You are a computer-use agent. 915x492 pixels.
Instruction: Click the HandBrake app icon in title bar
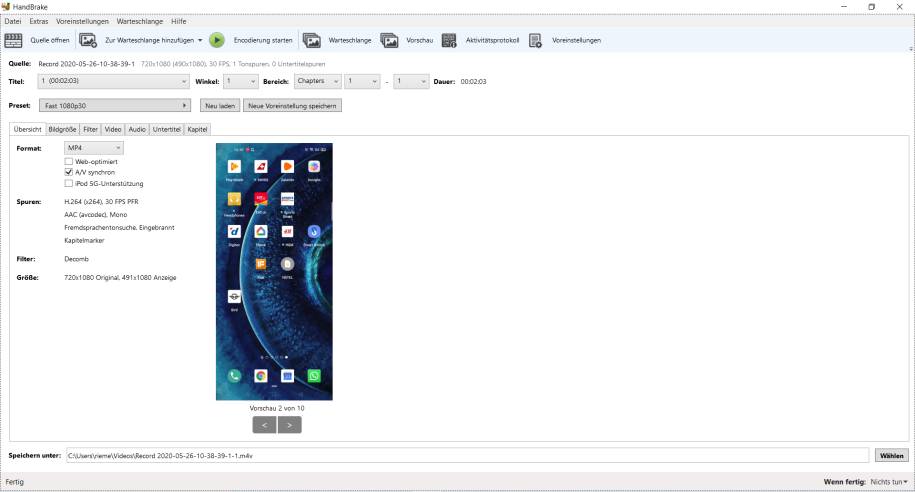(6, 6)
